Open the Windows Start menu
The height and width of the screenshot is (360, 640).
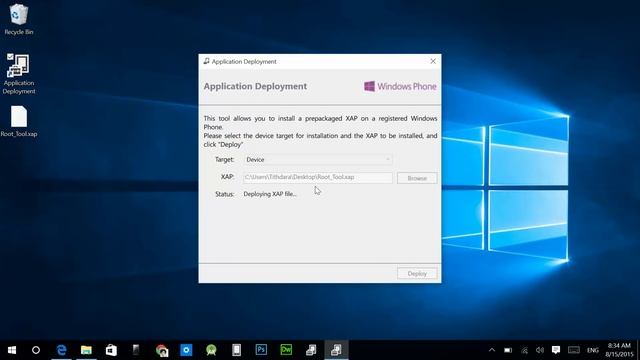coord(12,350)
